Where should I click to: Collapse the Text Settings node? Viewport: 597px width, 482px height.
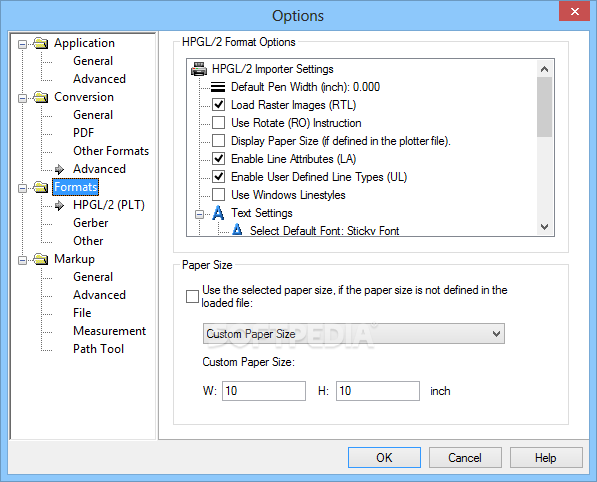[x=199, y=215]
